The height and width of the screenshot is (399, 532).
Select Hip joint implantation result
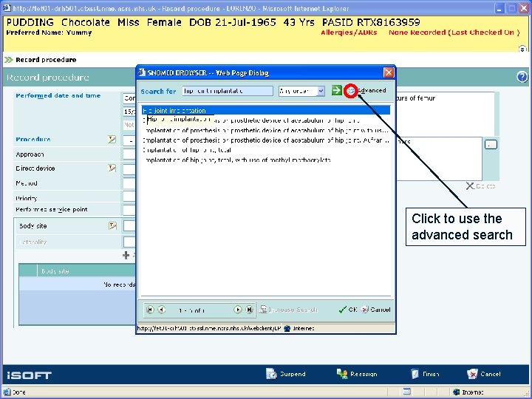point(266,110)
